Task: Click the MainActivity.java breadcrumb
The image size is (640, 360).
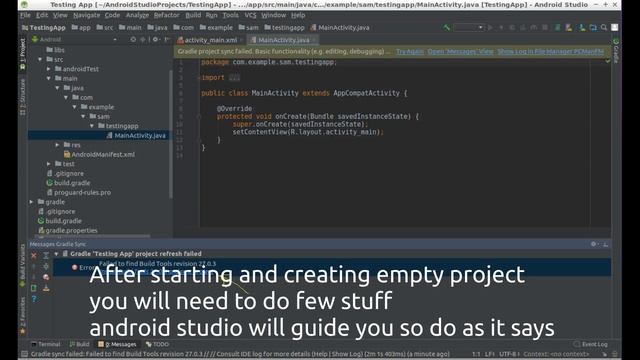Action: pos(340,28)
